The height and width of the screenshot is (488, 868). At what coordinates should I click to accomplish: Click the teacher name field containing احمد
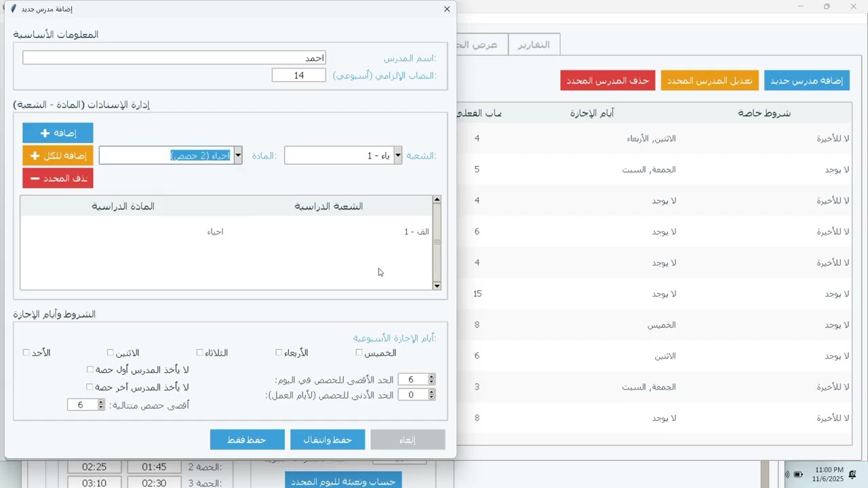click(x=174, y=58)
